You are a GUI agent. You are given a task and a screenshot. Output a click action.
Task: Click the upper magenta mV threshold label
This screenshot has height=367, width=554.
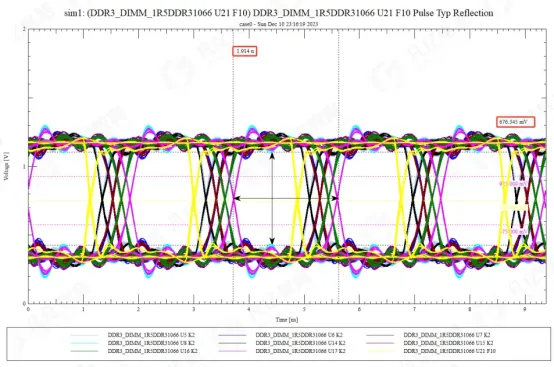pos(513,184)
